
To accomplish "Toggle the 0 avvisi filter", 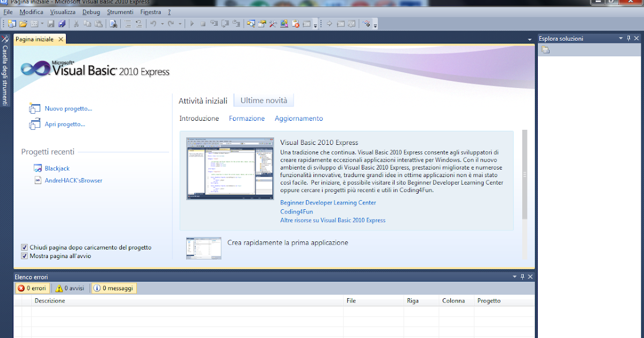I will [x=70, y=288].
